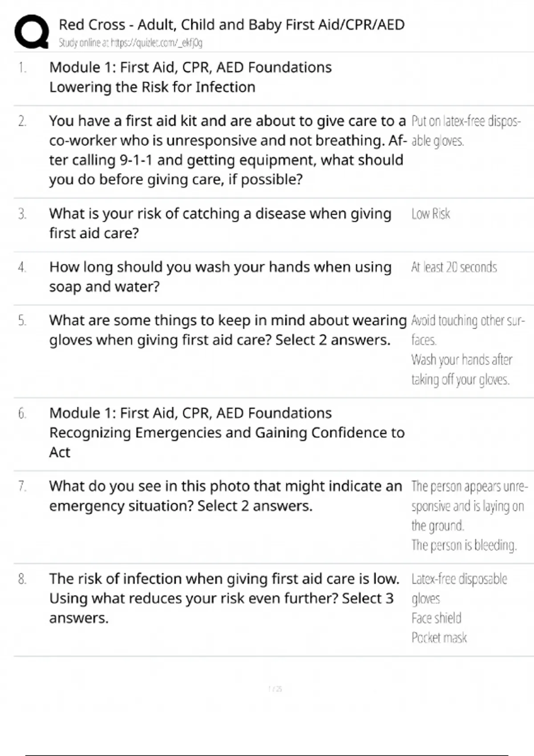
Task: Select the Pocket mask answer
Action: point(439,638)
